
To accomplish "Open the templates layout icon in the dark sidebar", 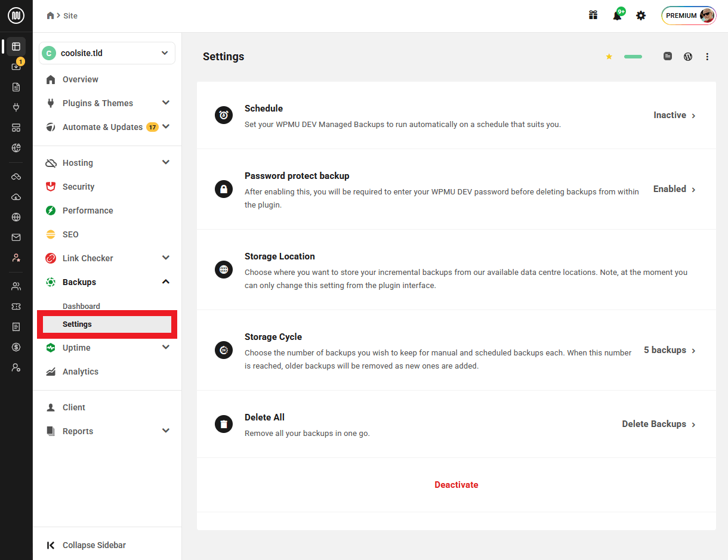I will tap(16, 128).
